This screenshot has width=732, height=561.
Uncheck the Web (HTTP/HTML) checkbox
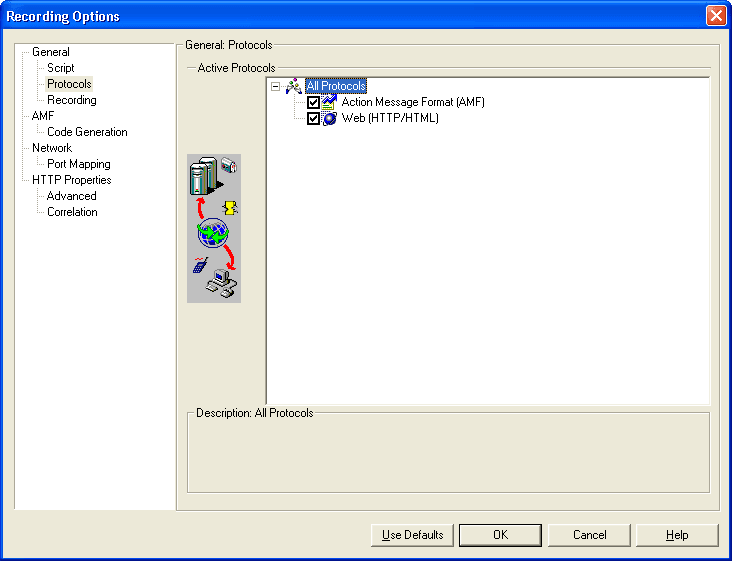tap(313, 119)
